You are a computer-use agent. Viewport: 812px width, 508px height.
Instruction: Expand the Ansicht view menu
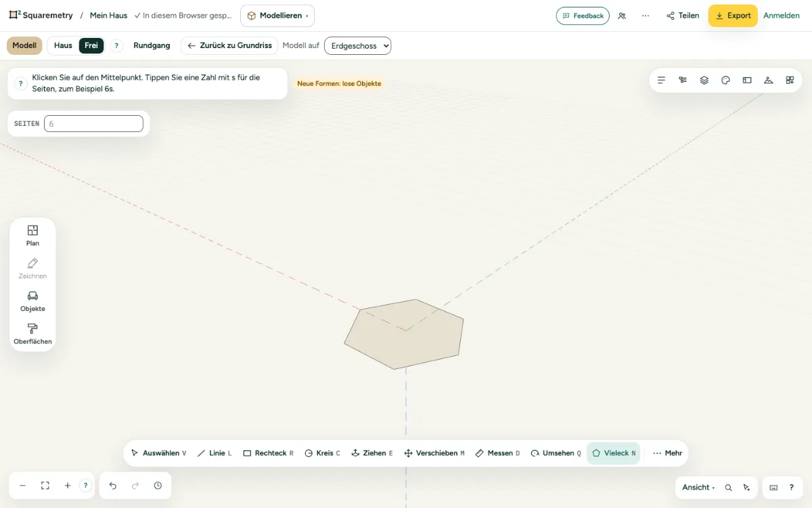click(x=698, y=487)
